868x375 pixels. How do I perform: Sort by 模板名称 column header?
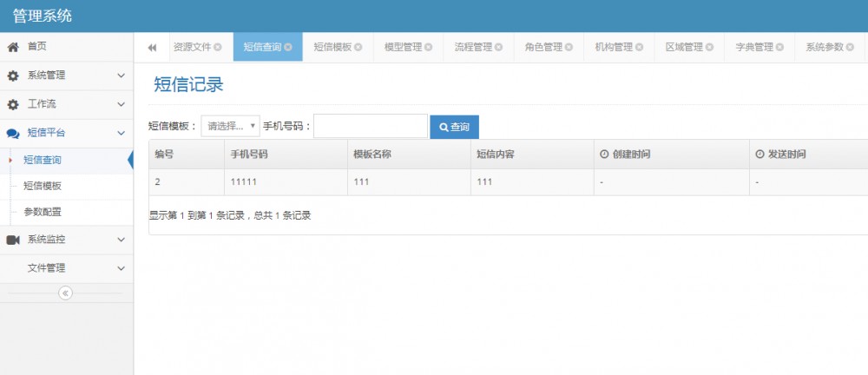point(409,155)
